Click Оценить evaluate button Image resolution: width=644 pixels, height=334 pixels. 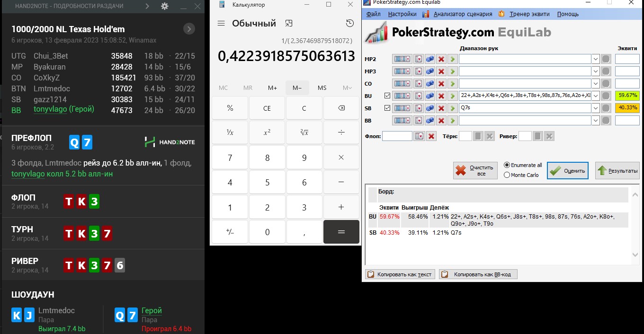coord(568,170)
